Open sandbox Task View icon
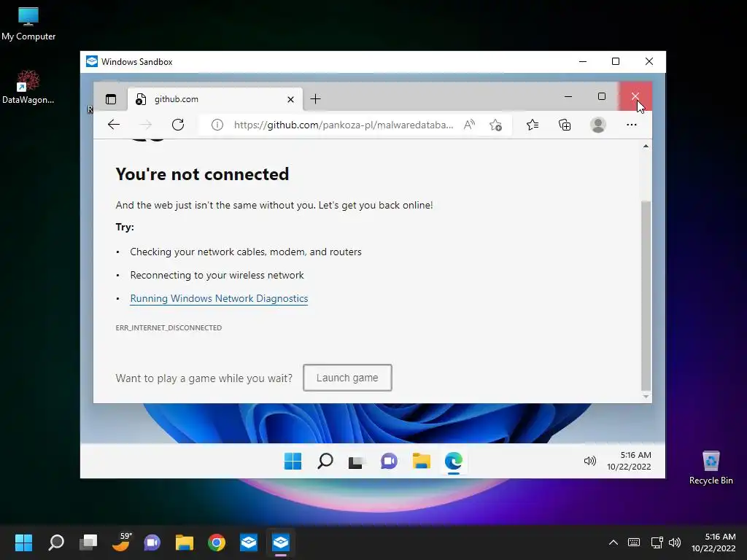Viewport: 747px width, 560px height. 357,461
